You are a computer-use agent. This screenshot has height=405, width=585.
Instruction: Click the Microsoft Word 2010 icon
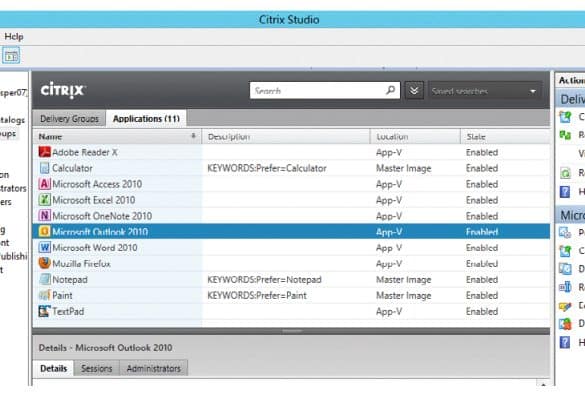click(x=44, y=247)
